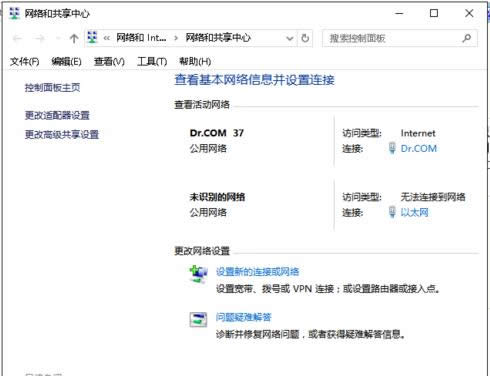Click the Internet access type value
Viewport: 490px width, 376px height.
pos(418,133)
